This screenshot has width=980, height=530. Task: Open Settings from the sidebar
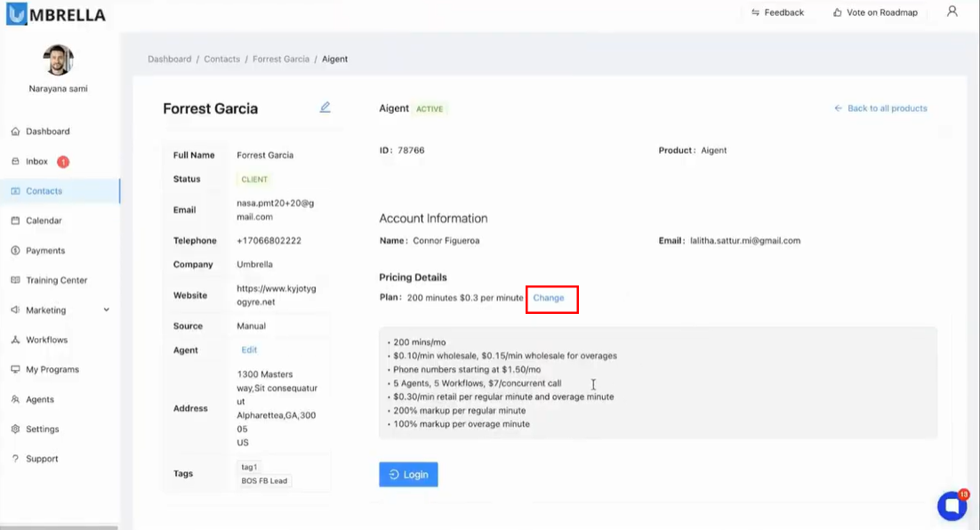pyautogui.click(x=42, y=430)
